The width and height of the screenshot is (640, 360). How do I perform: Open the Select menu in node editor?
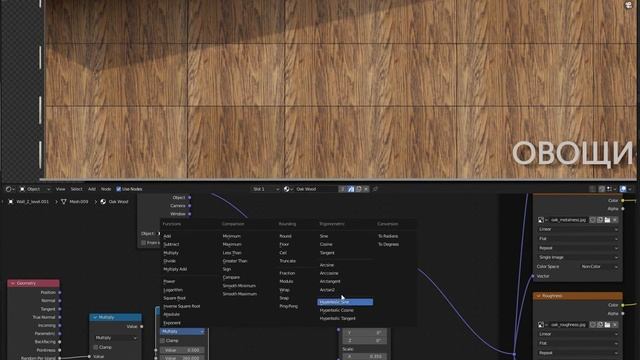pyautogui.click(x=76, y=189)
